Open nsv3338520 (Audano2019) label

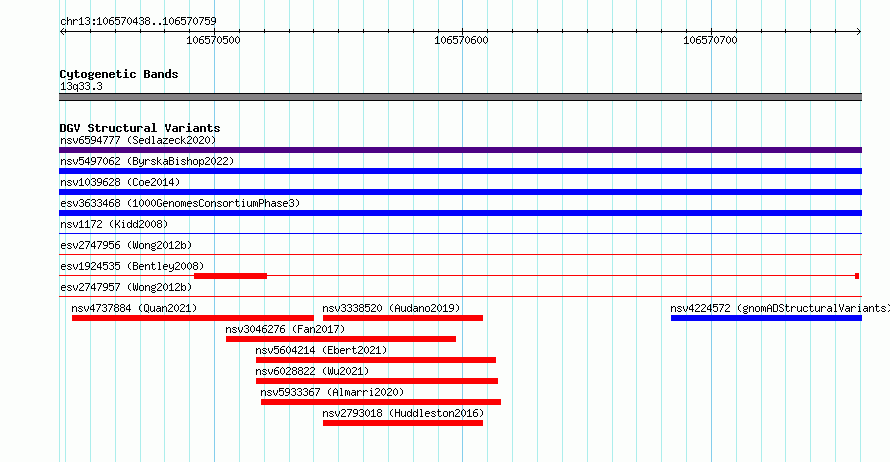tap(391, 308)
